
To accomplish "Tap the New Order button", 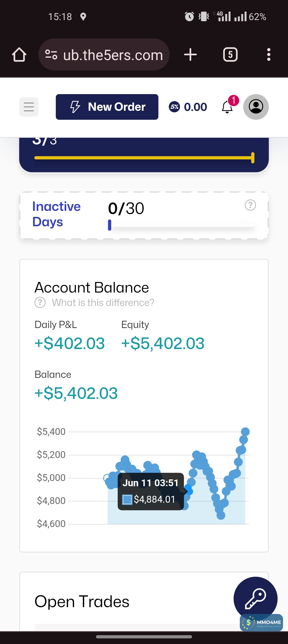I will coord(107,107).
